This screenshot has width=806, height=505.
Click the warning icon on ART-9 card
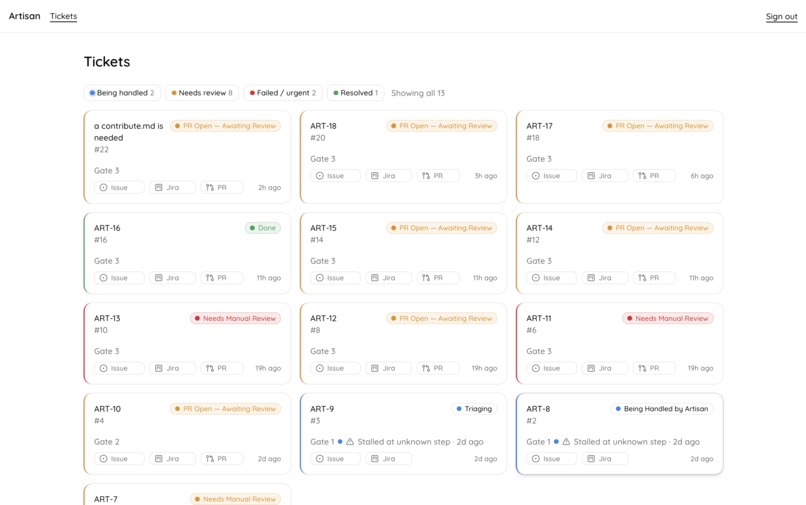coord(350,442)
